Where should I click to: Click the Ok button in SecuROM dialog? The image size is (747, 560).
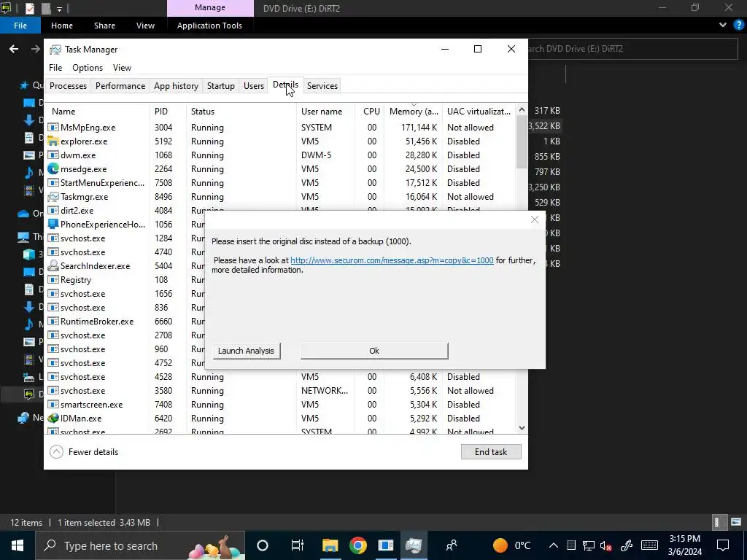click(x=374, y=351)
